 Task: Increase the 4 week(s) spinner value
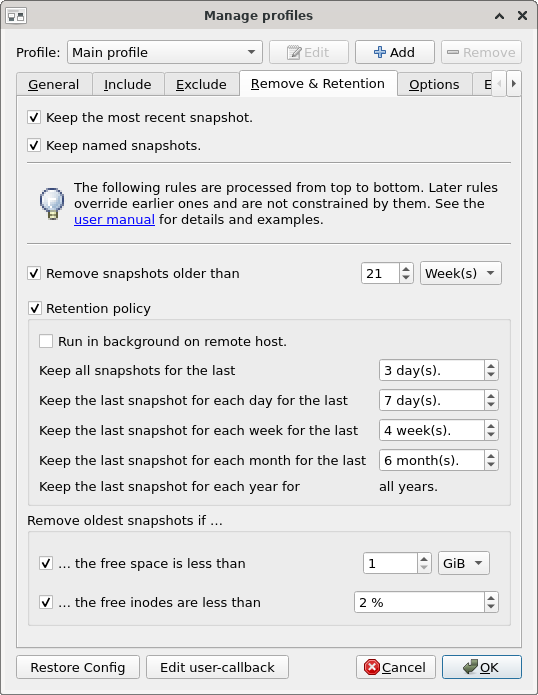coord(491,426)
